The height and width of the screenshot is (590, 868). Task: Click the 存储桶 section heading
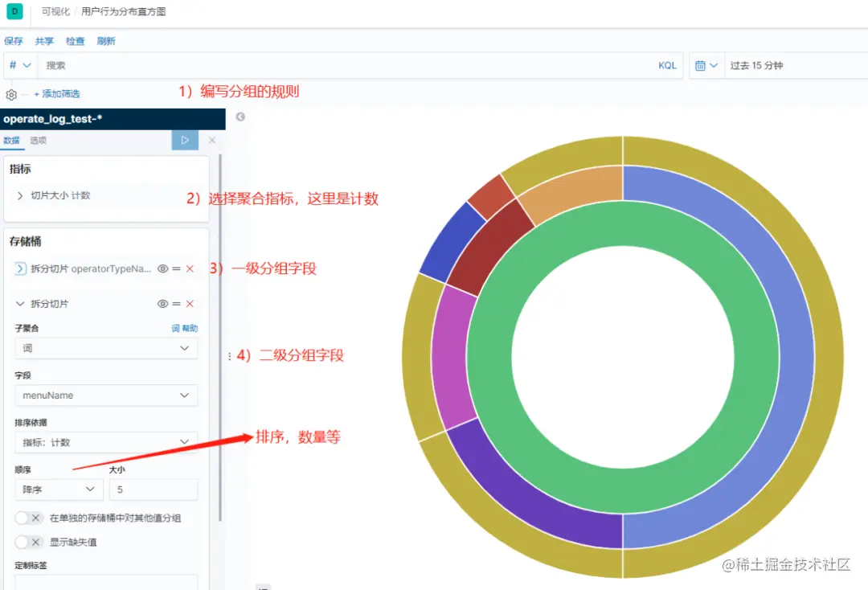coord(25,241)
